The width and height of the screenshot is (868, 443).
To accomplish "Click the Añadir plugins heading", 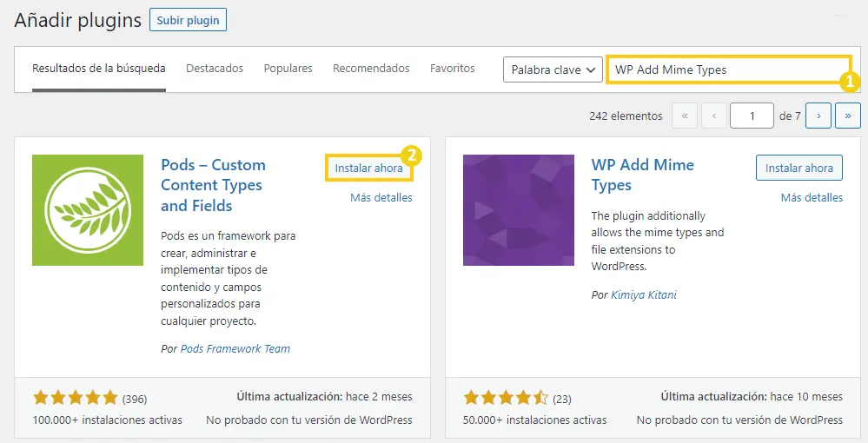I will click(78, 20).
